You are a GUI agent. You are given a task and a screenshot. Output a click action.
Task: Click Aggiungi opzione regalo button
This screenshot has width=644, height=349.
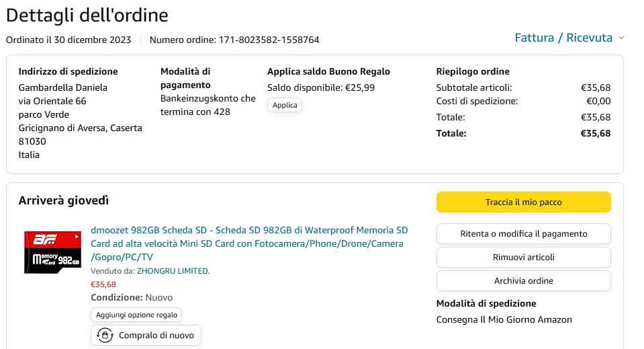tap(136, 315)
